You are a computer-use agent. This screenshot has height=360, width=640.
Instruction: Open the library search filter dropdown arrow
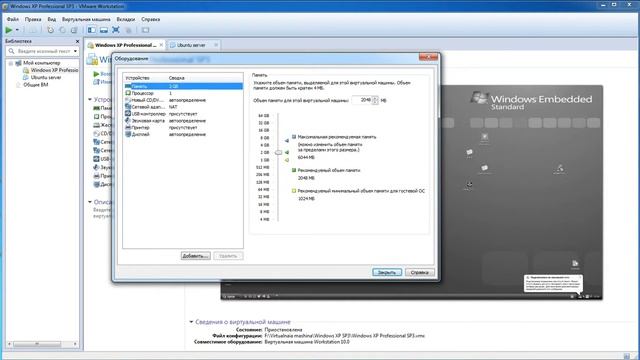click(76, 51)
